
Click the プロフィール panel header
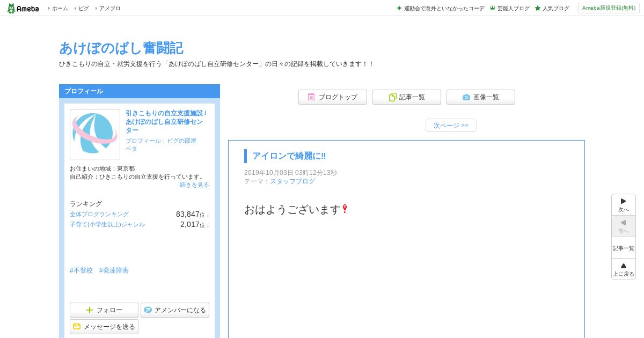140,91
